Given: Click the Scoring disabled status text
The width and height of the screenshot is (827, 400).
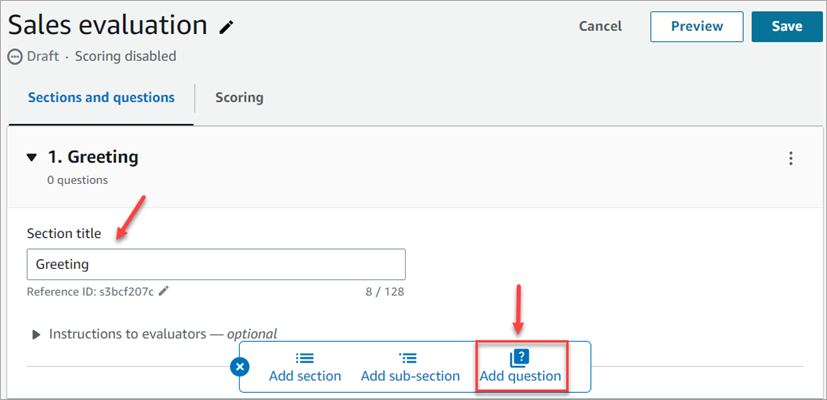Looking at the screenshot, I should click(x=125, y=57).
